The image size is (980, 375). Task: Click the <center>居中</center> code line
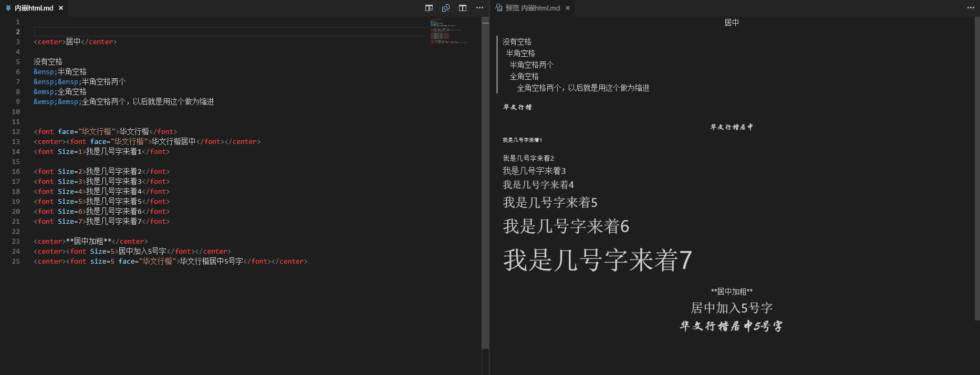pos(75,41)
